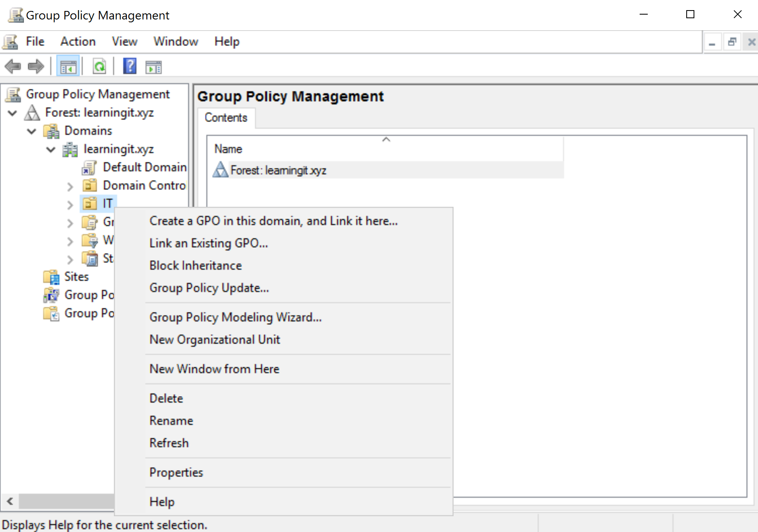Select Link an Existing GPO option
This screenshot has height=532, width=758.
[208, 243]
